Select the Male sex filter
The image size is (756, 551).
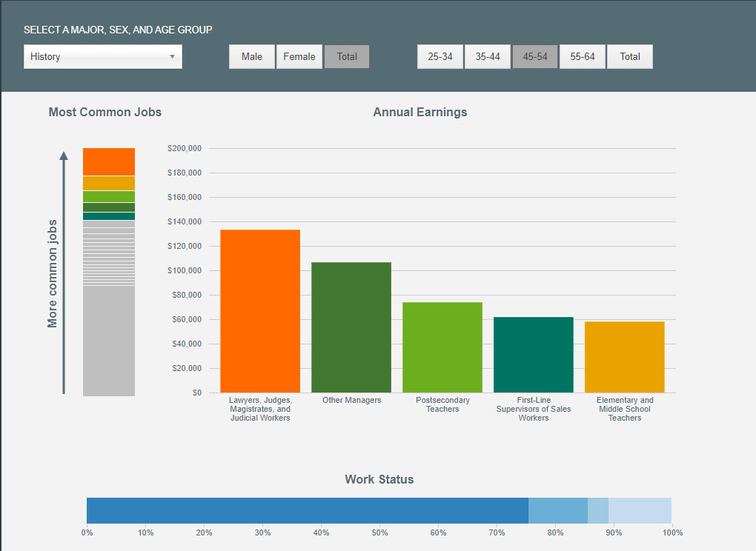coord(252,57)
